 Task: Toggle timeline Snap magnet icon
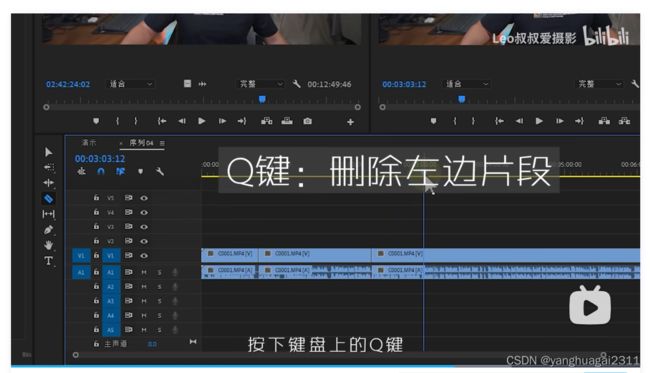pyautogui.click(x=101, y=171)
